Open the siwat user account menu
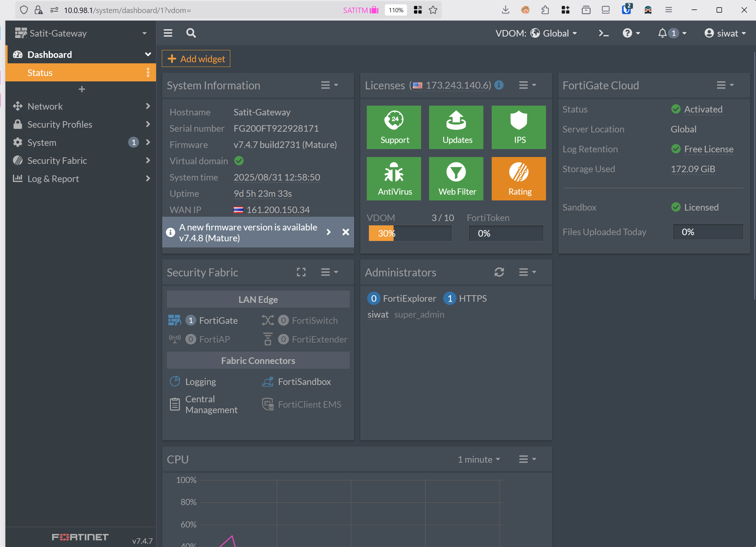This screenshot has height=547, width=756. (725, 33)
